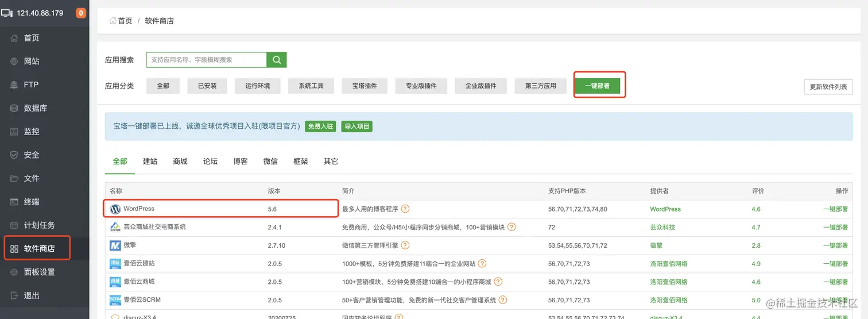Open the 首页 sidebar icon

15,38
